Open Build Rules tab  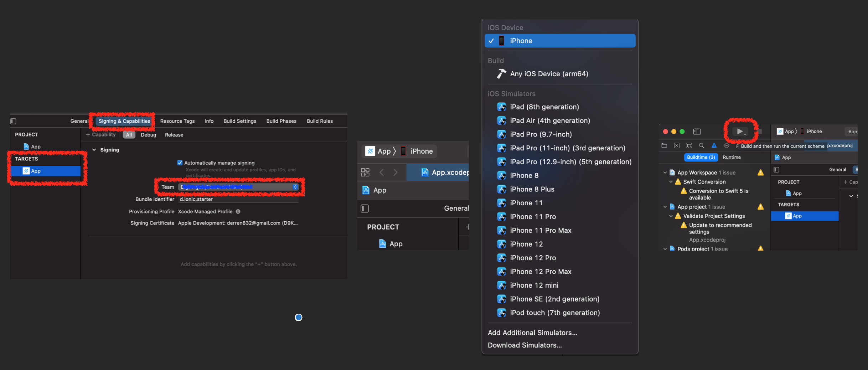click(320, 121)
